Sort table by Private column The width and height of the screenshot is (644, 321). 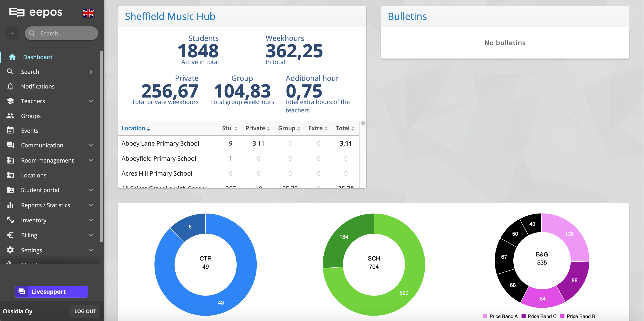click(x=258, y=128)
